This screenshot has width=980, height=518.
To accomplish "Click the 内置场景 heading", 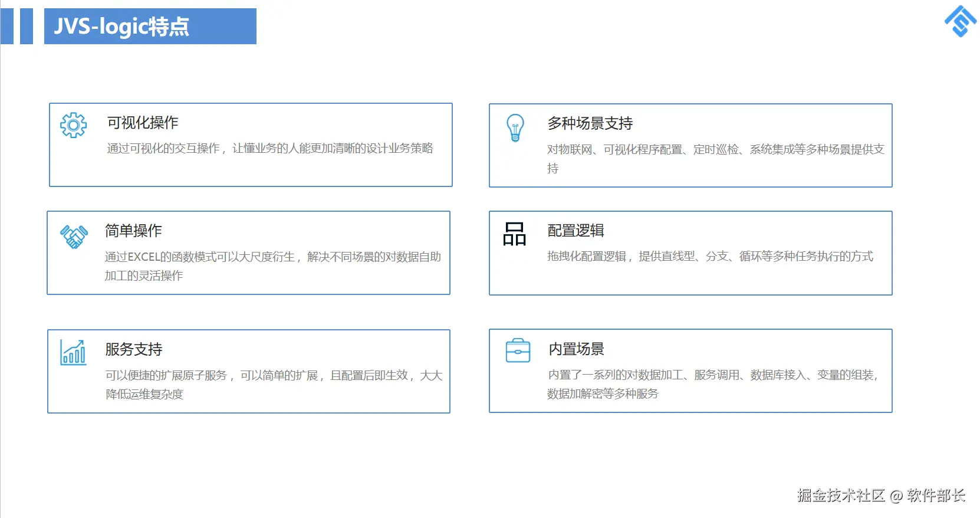I will coord(577,349).
